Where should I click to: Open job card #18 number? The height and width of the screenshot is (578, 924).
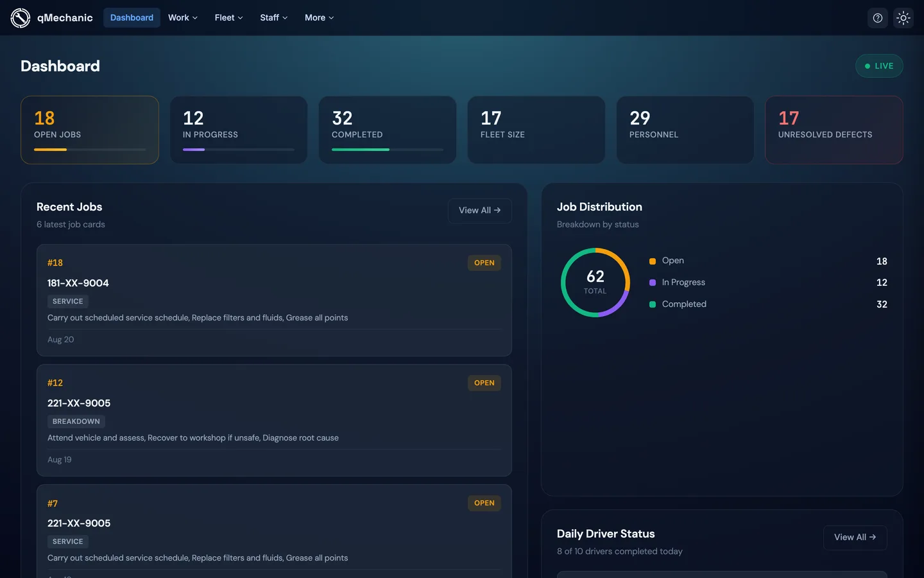pyautogui.click(x=55, y=263)
